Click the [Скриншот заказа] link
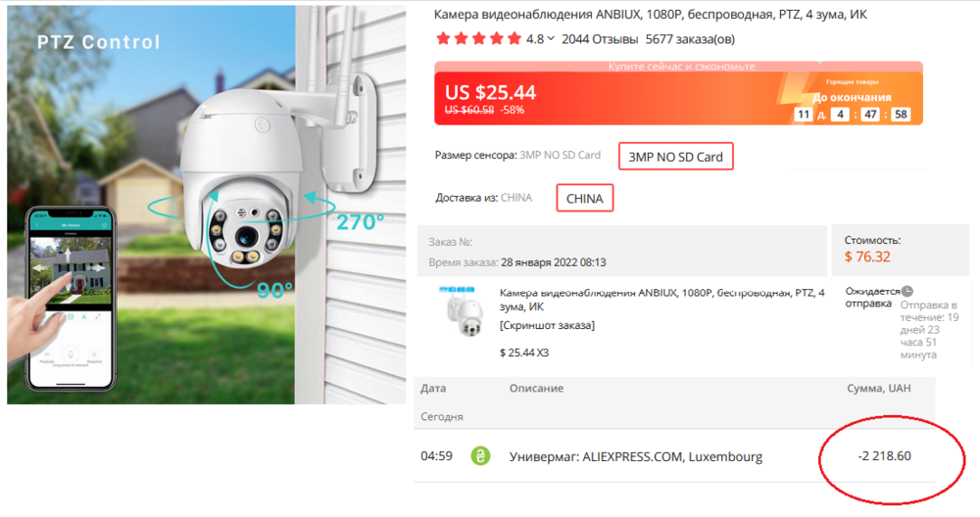Viewport: 980px width, 517px height. coord(547,325)
